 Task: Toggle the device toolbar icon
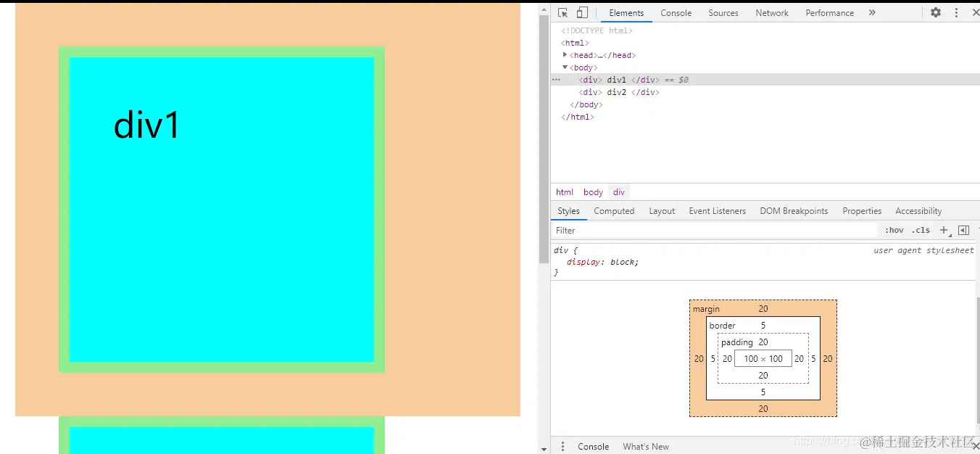(x=582, y=12)
